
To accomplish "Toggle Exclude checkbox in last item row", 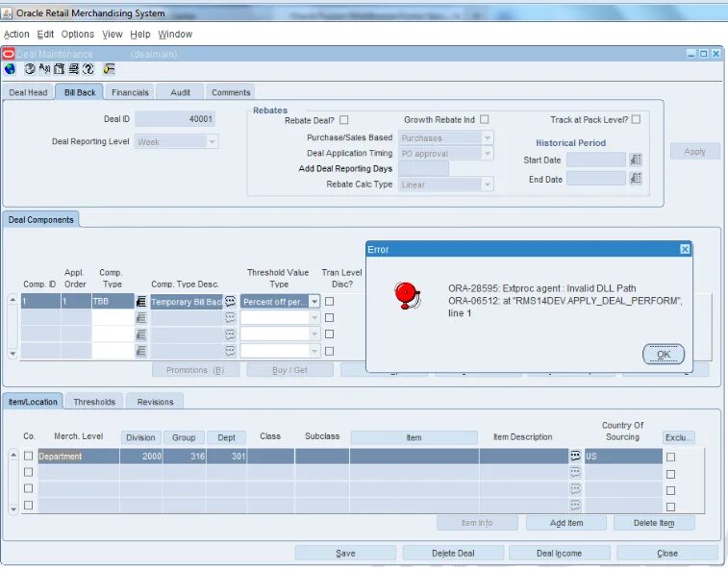I will tap(670, 507).
